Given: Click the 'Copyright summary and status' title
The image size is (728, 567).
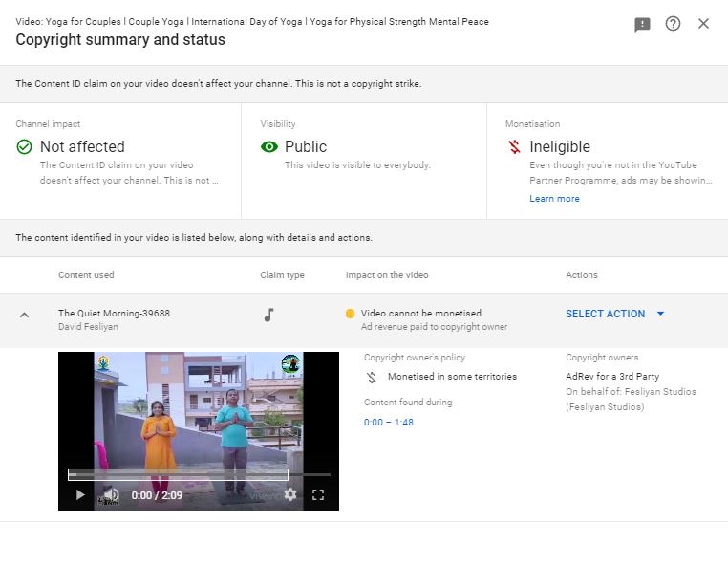Looking at the screenshot, I should (120, 40).
